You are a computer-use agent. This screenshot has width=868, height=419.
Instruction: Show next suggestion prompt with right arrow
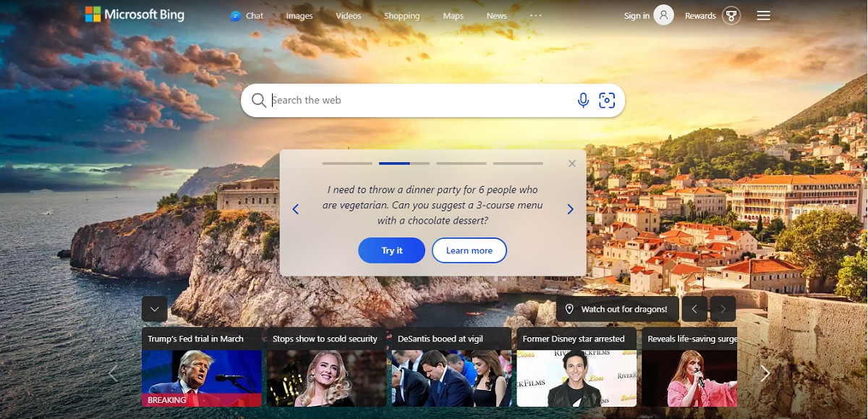click(x=570, y=209)
